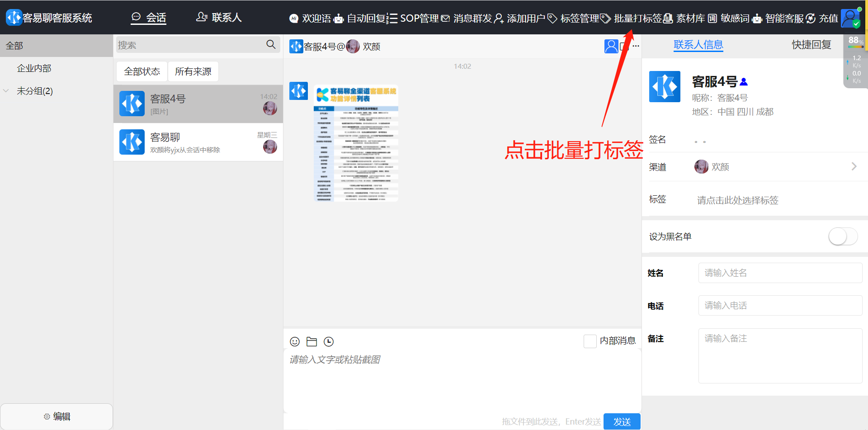868x430 pixels.
Task: Click in the message text input area
Action: click(462, 380)
